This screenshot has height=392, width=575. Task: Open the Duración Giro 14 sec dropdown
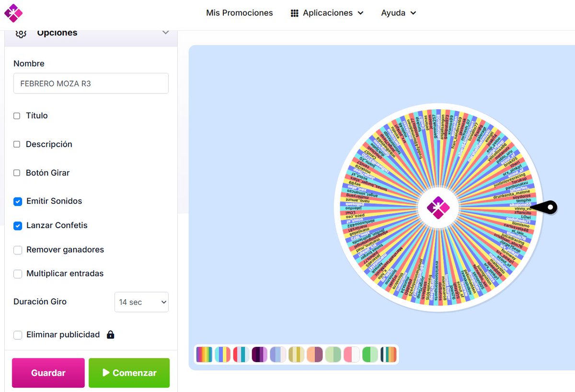pos(141,302)
